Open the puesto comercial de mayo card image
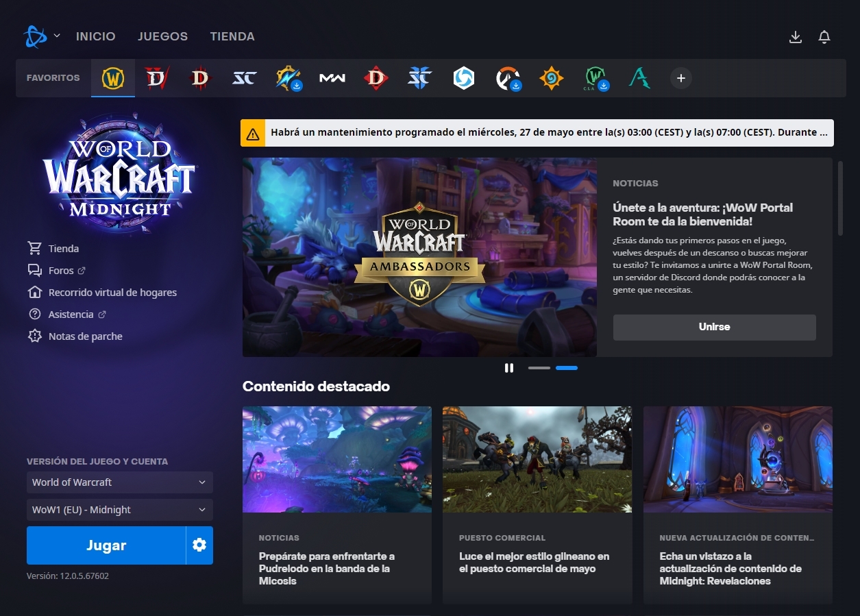Screen dimensions: 860x616 537,459
